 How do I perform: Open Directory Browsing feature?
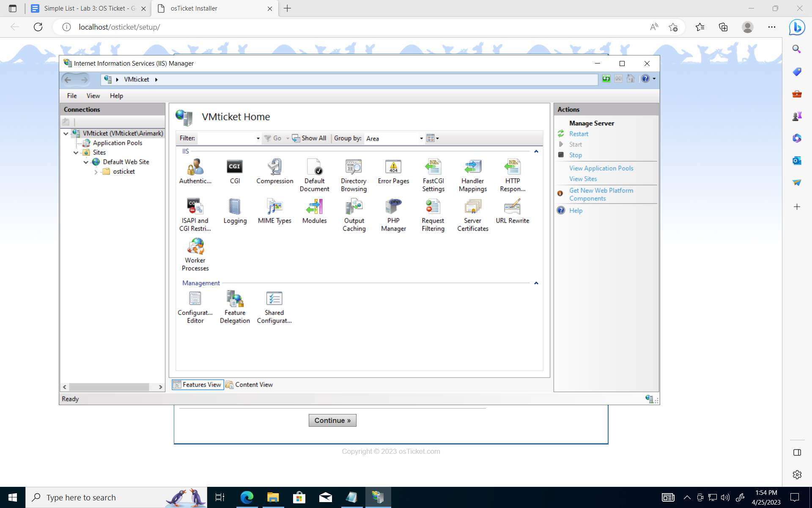click(354, 175)
